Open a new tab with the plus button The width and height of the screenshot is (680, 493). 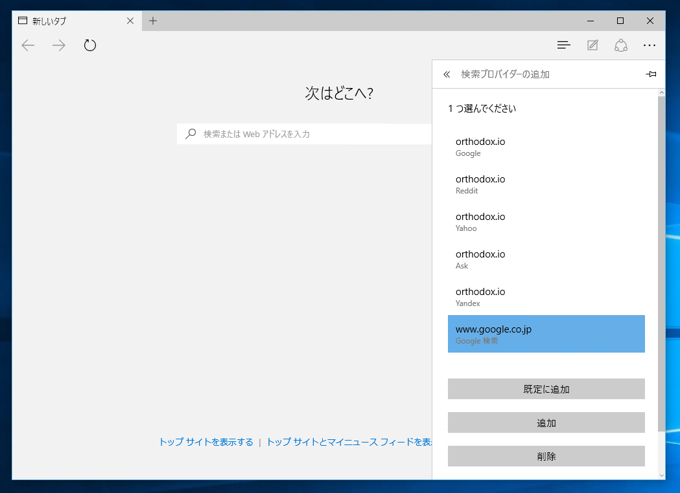pos(153,20)
